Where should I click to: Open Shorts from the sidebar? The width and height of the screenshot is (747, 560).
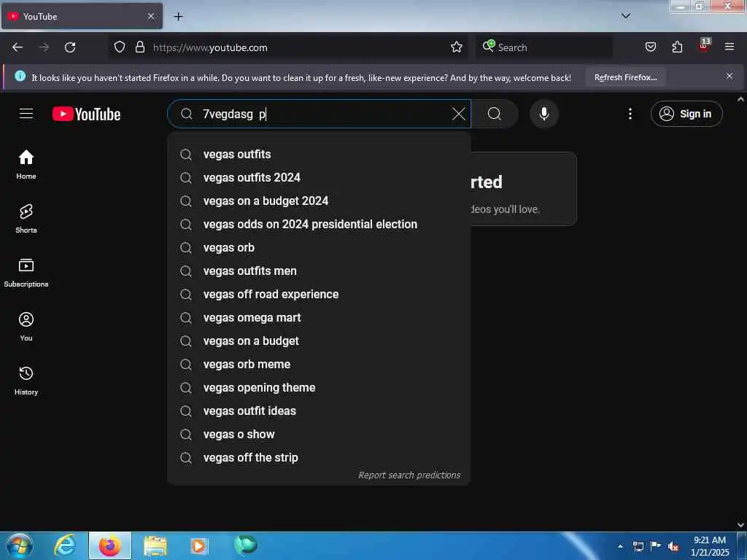point(26,219)
